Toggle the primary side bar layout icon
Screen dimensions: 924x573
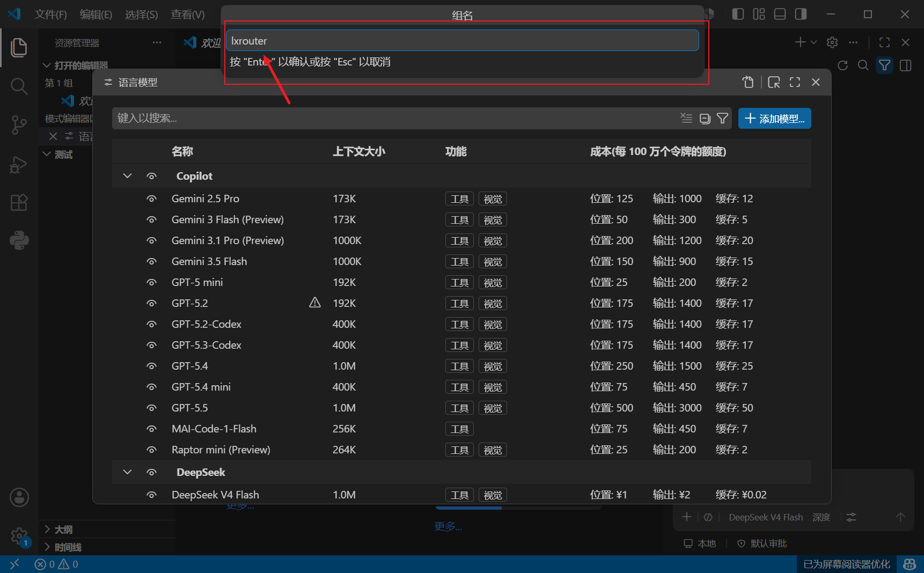(738, 14)
